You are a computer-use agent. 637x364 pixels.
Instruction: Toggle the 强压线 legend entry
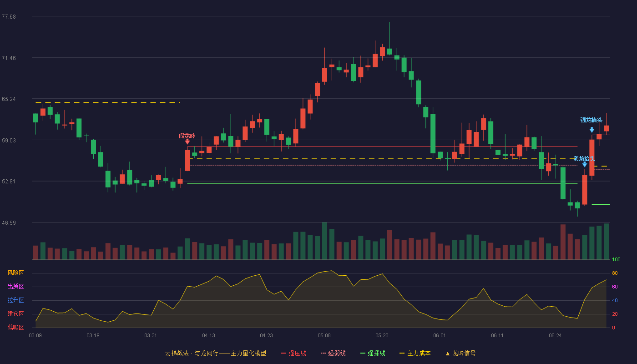(x=293, y=353)
